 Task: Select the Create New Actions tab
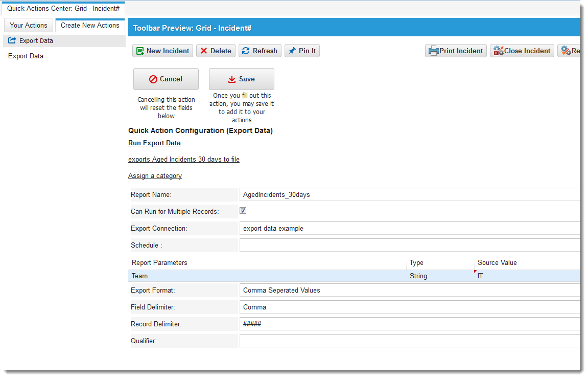coord(90,26)
